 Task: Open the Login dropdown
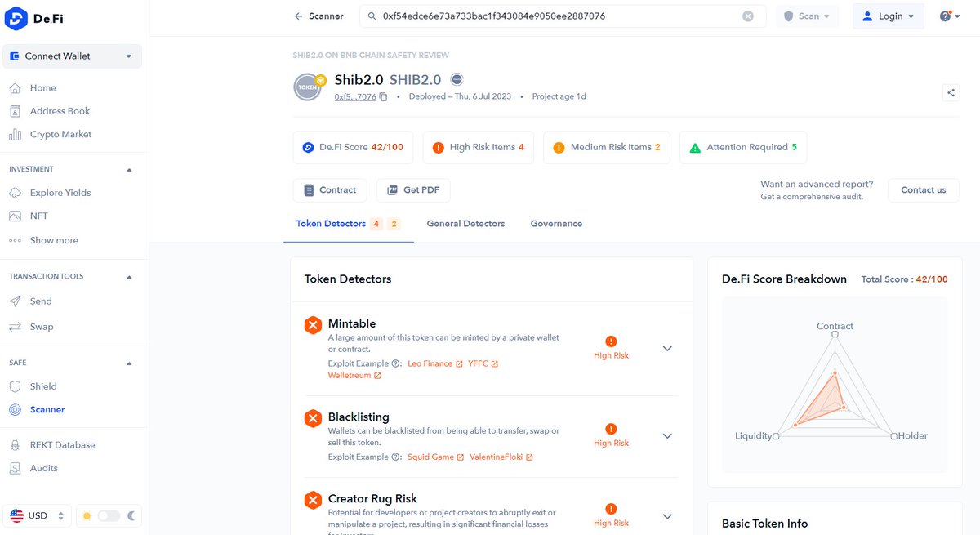click(889, 16)
